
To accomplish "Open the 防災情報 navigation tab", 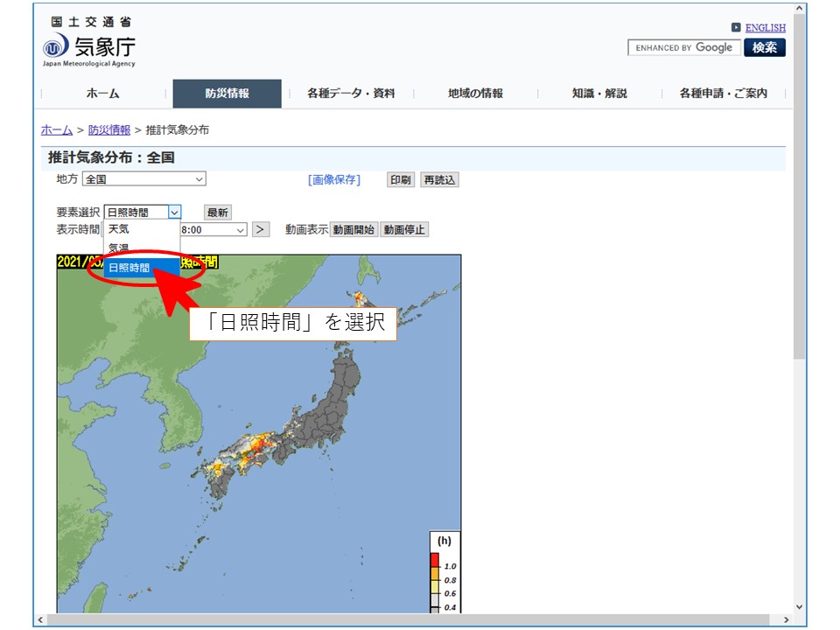I will (x=227, y=94).
